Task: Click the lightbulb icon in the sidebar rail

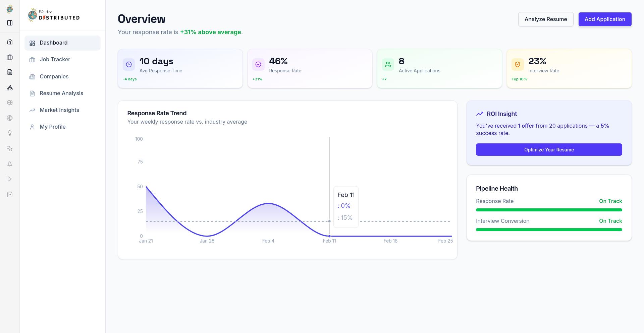Action: click(10, 133)
